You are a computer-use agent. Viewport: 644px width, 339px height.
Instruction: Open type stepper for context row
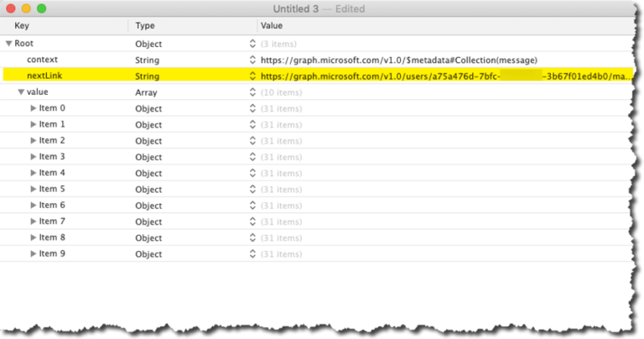point(252,60)
